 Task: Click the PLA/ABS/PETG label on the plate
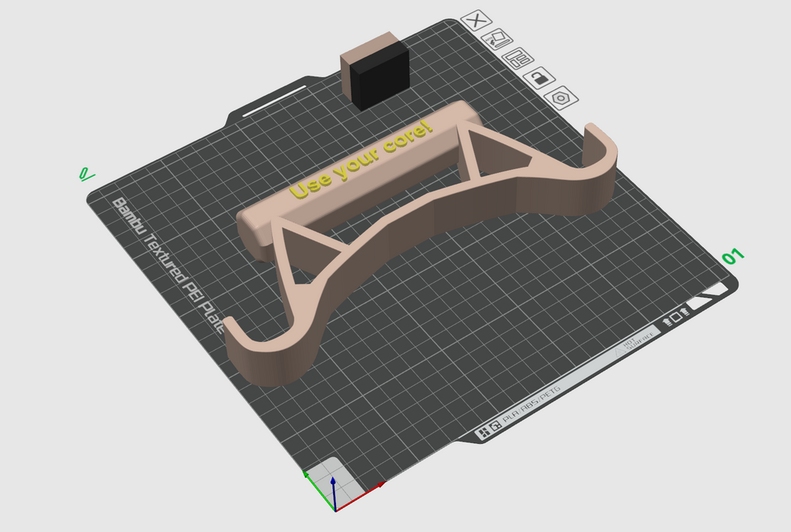[x=531, y=405]
